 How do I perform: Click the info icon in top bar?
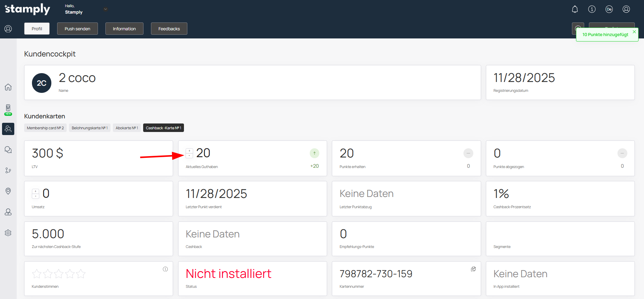click(x=592, y=9)
